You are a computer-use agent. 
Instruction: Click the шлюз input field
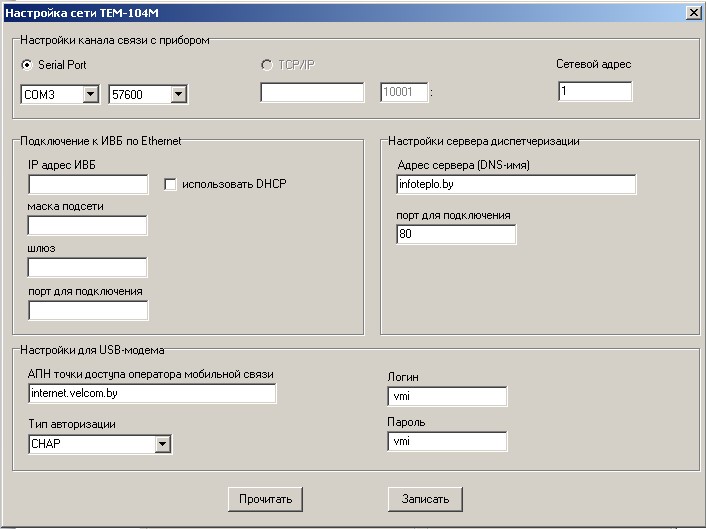(x=87, y=267)
